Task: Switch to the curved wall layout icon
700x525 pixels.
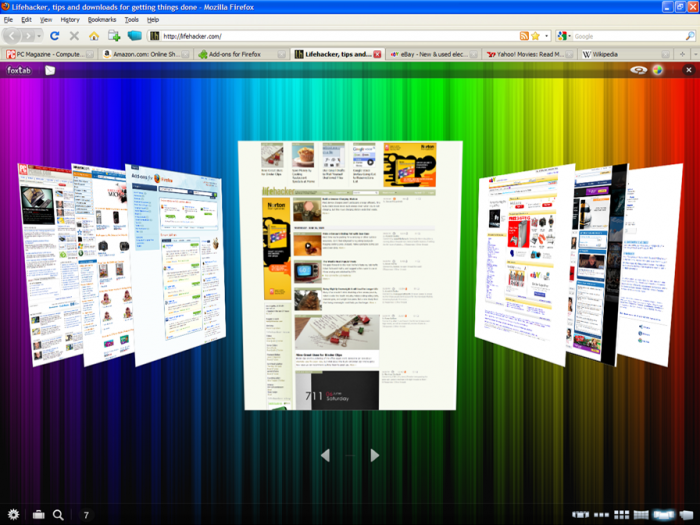Action: point(641,515)
